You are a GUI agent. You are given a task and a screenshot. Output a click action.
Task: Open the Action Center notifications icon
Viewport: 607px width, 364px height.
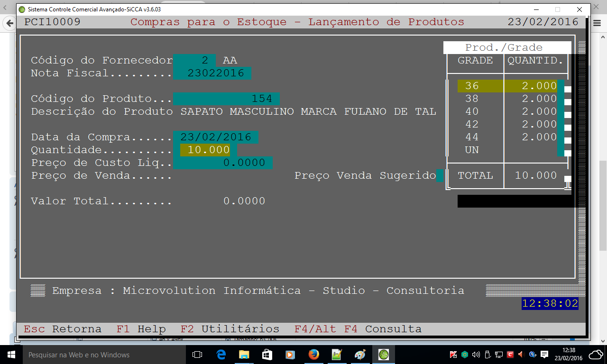tap(545, 355)
